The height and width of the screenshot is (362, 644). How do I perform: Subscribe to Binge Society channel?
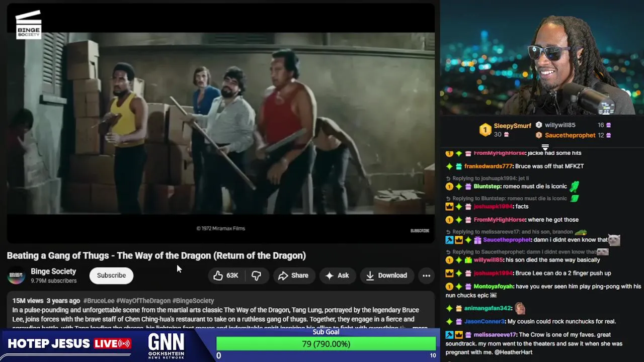111,276
